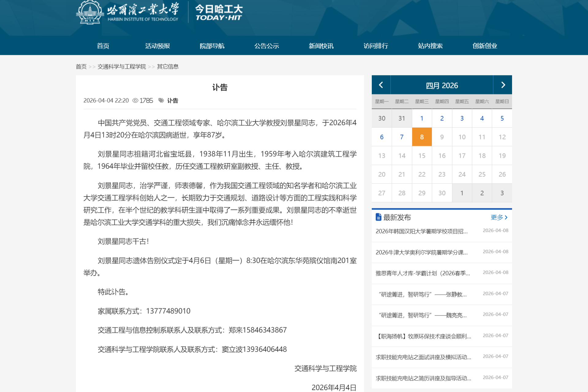Open the 首页 navigation menu item
Screen dimensions: 588x392
click(103, 46)
